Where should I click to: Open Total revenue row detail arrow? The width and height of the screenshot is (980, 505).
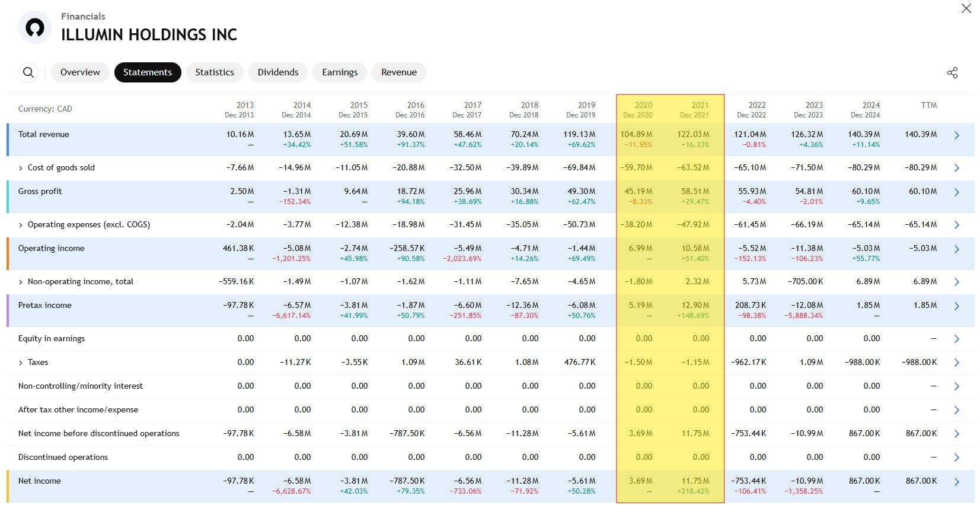(956, 135)
